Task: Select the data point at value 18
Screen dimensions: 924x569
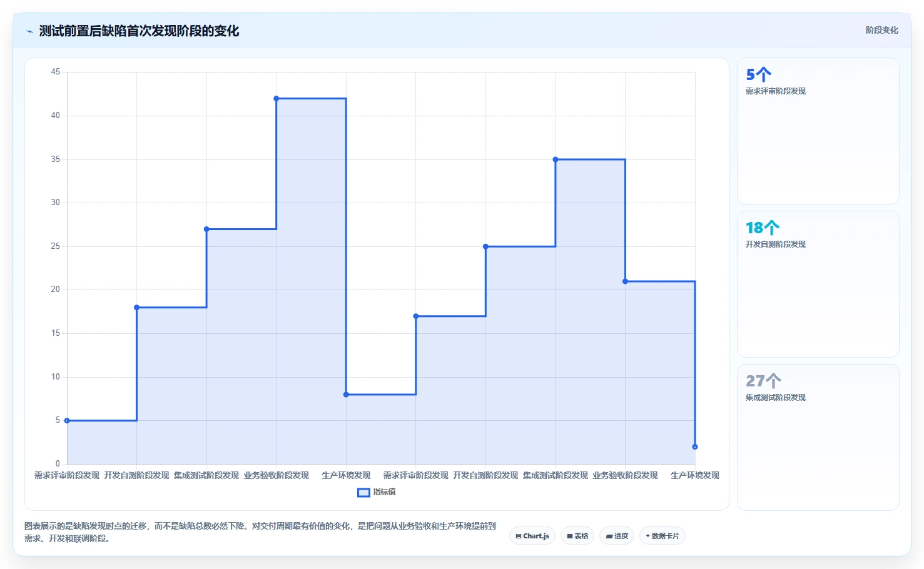Action: [137, 308]
